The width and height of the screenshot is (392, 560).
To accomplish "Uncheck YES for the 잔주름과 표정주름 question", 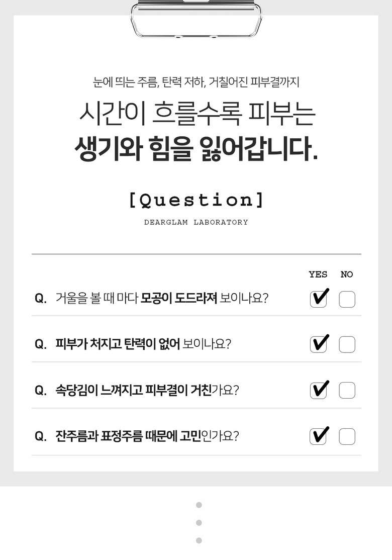I will point(318,436).
